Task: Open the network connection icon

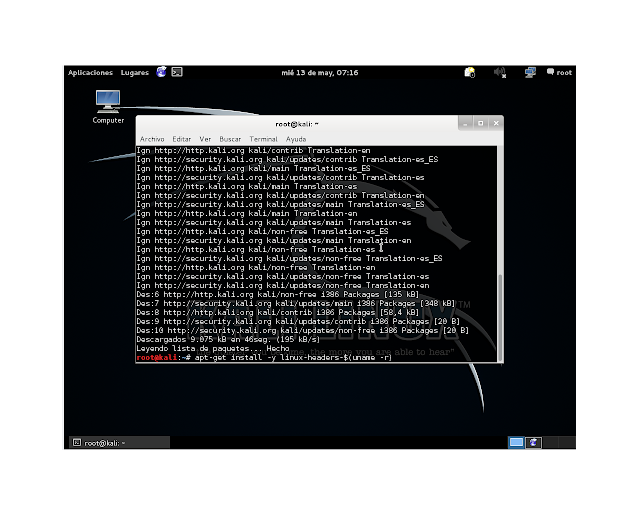Action: (530, 73)
